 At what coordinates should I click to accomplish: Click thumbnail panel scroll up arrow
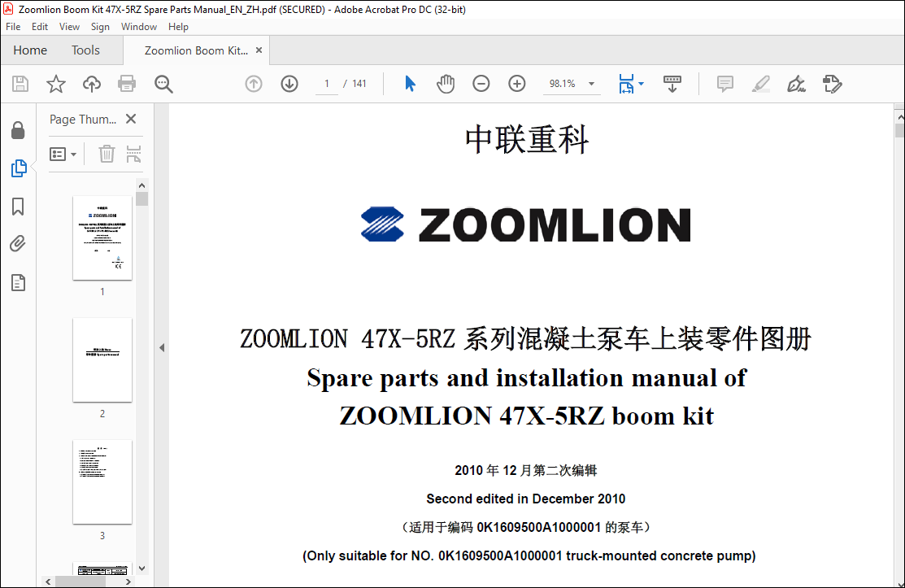(142, 185)
